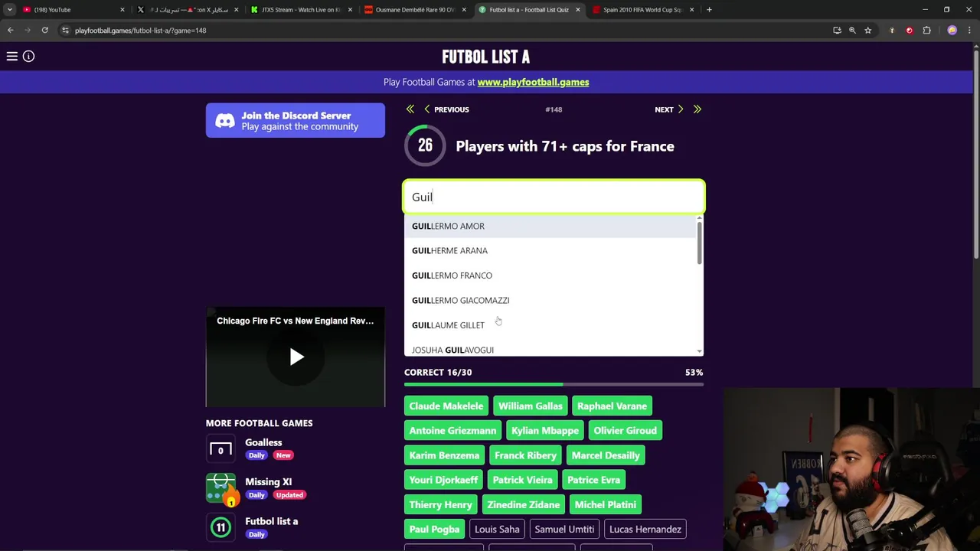Open the hamburger menu icon
The height and width of the screenshot is (551, 980).
click(12, 56)
